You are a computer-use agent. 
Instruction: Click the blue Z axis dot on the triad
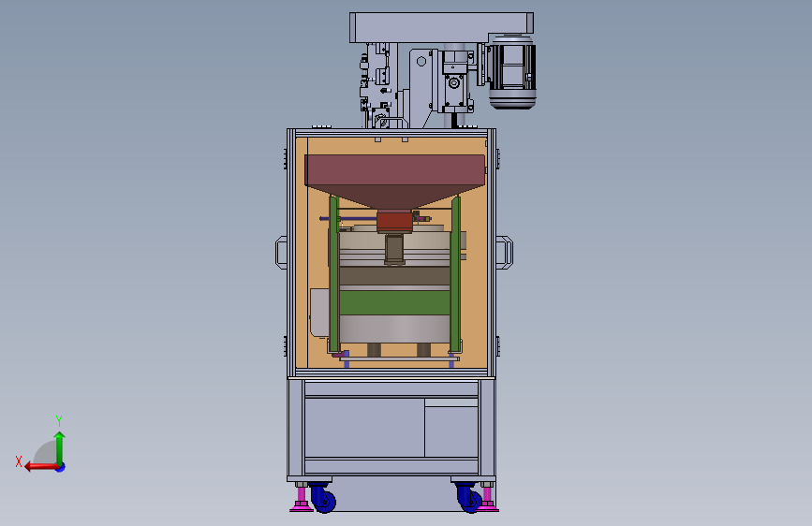[x=61, y=468]
